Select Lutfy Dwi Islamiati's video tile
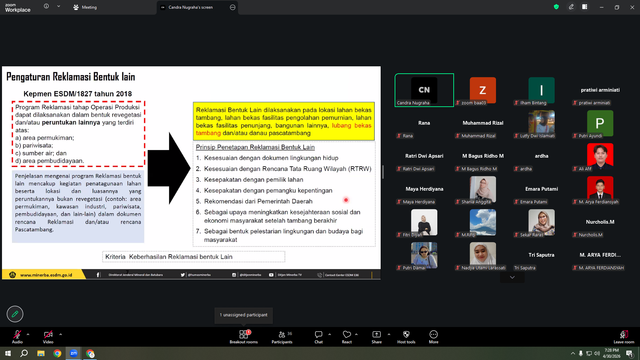The height and width of the screenshot is (360, 640). point(541,123)
